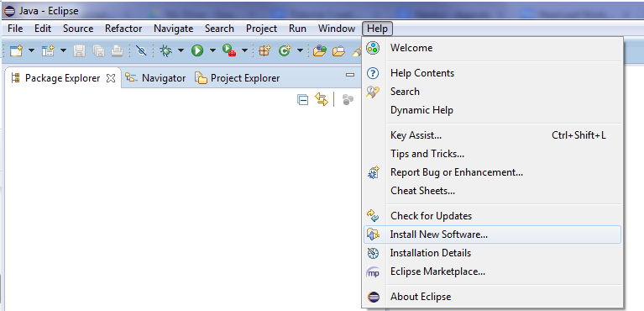The width and height of the screenshot is (644, 311).
Task: Click the green Run button icon
Action: (197, 50)
